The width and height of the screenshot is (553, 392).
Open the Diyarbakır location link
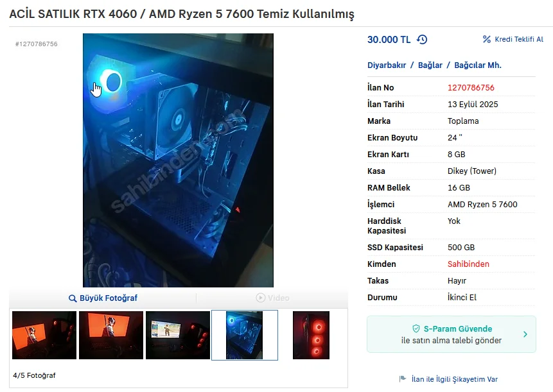[387, 65]
